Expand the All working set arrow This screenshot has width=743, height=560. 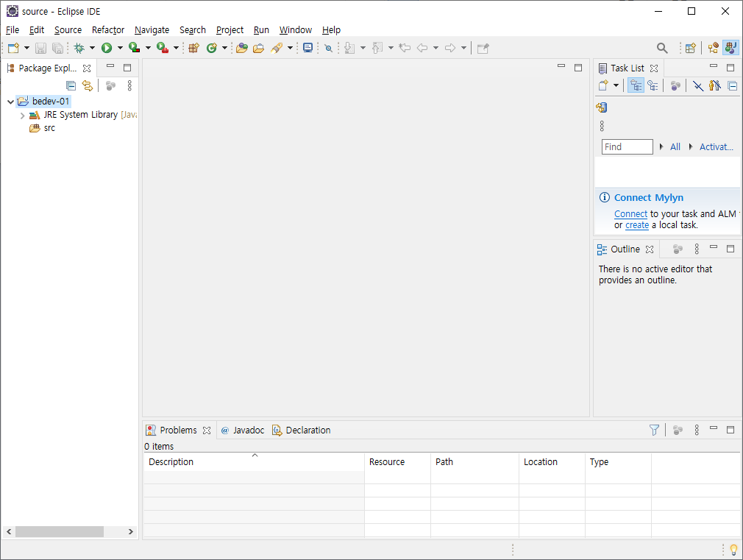pyautogui.click(x=661, y=147)
